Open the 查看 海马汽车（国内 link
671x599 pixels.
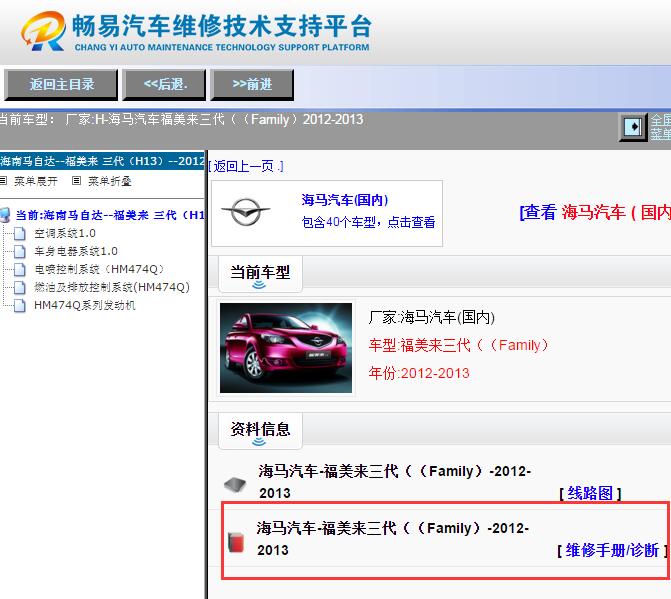click(x=595, y=212)
